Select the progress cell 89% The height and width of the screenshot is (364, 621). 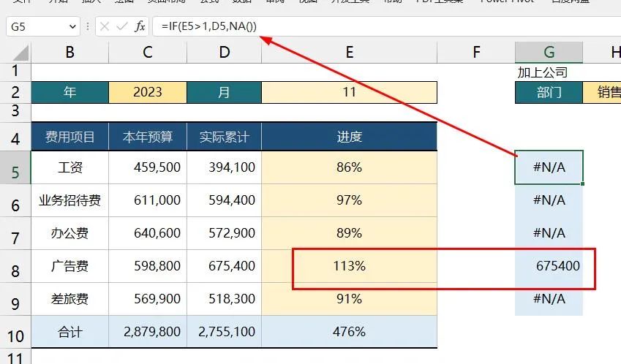coord(350,233)
